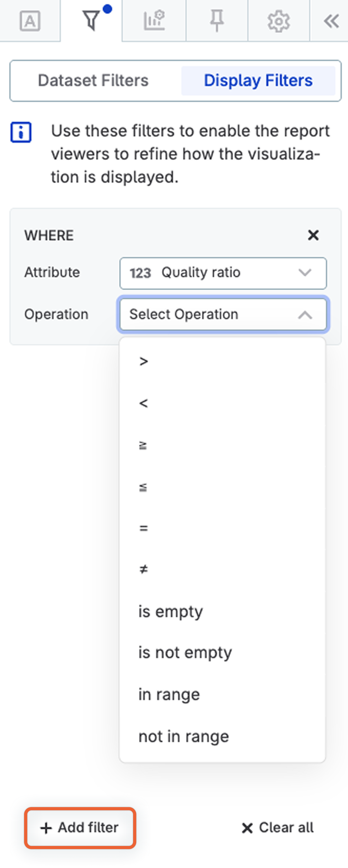Viewport: 348px width, 868px height.
Task: Select the in range operation
Action: (x=169, y=694)
